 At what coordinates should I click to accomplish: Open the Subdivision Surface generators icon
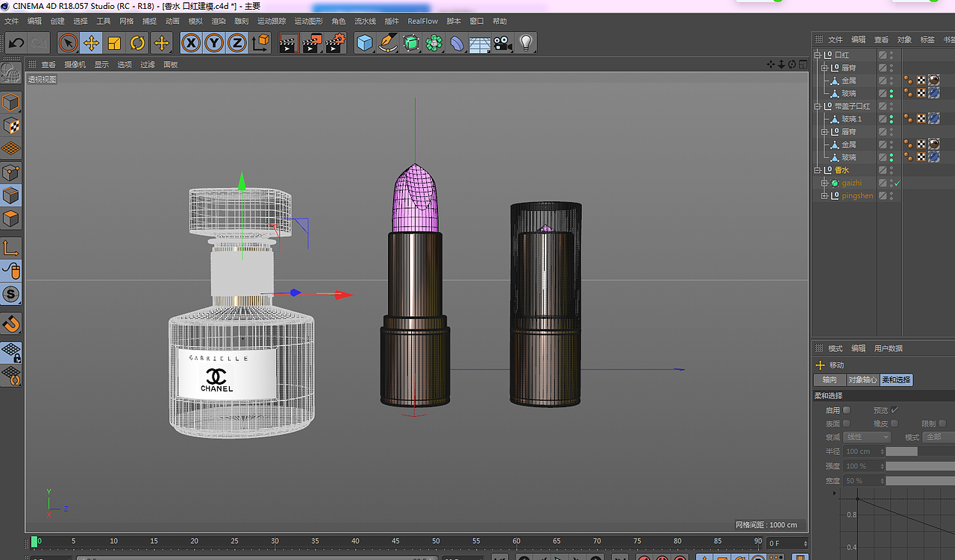click(x=410, y=43)
